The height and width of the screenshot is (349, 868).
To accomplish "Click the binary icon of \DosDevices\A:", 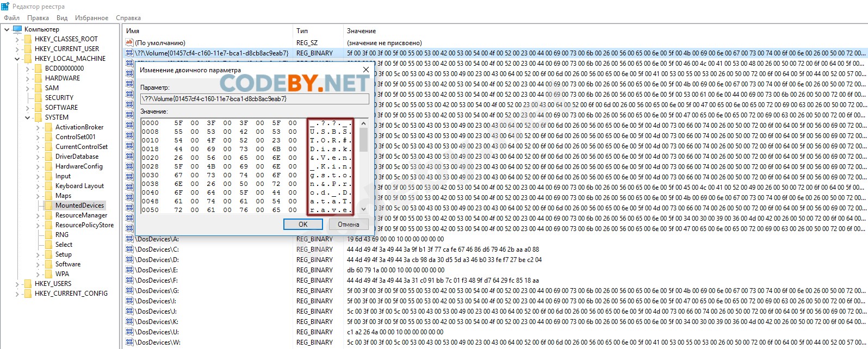I will pos(129,239).
